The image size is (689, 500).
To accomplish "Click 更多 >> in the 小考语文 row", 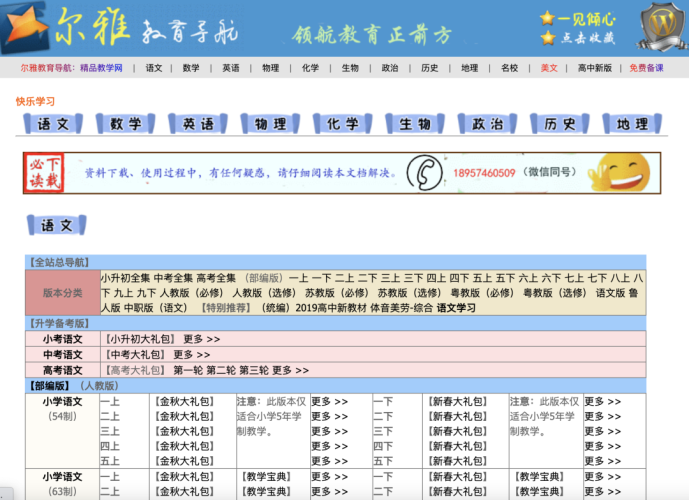I will (x=201, y=339).
